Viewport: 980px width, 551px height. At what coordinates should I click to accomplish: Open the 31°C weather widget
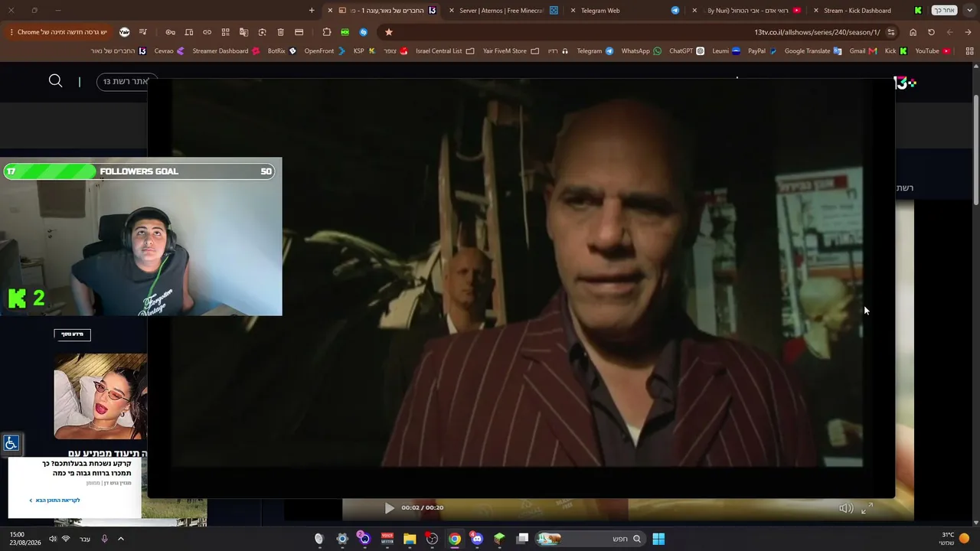954,539
